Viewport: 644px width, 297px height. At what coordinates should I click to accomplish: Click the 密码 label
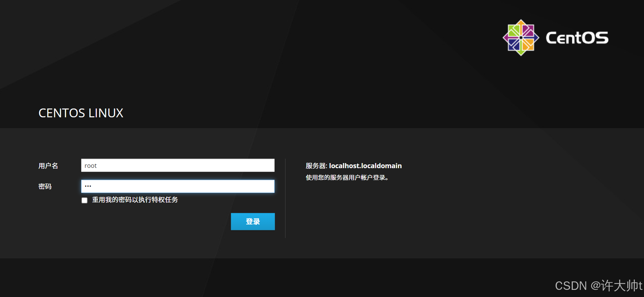[45, 186]
